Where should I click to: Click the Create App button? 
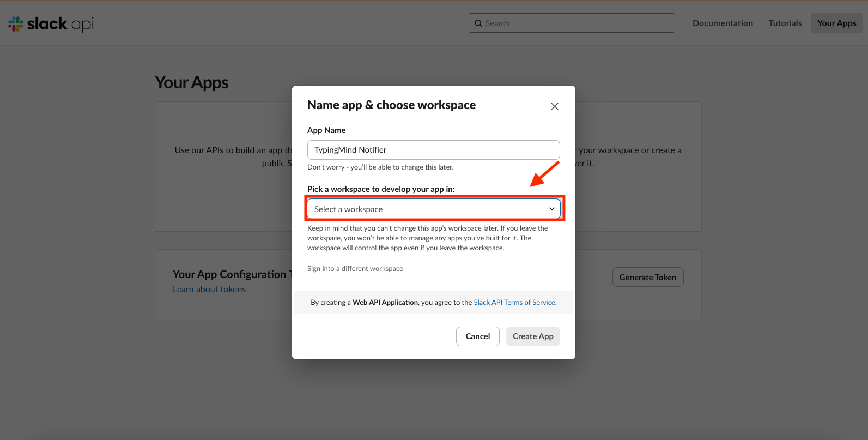533,336
